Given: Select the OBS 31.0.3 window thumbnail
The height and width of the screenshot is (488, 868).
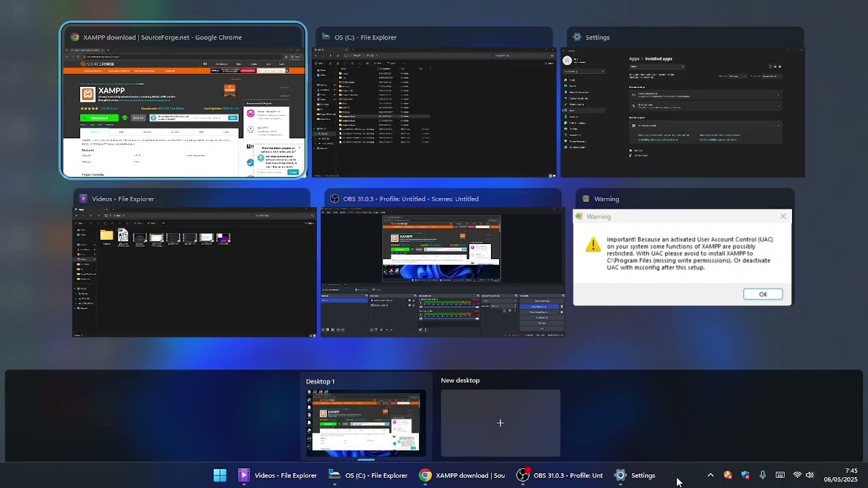Looking at the screenshot, I should 442,272.
